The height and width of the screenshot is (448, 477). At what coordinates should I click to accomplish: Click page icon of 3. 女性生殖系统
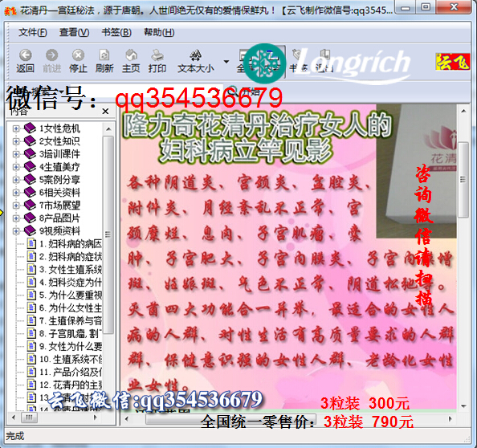pyautogui.click(x=31, y=269)
